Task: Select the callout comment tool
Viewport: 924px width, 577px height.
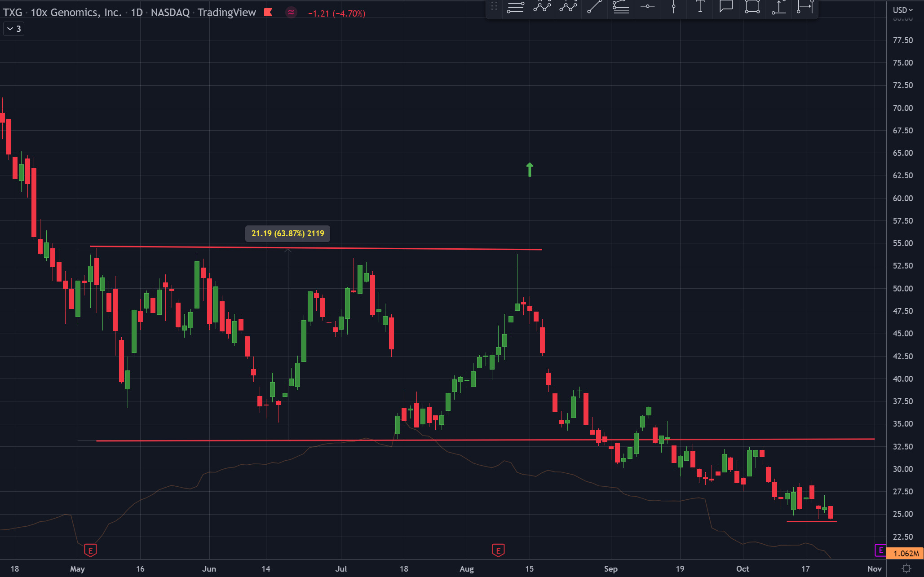Action: click(726, 7)
